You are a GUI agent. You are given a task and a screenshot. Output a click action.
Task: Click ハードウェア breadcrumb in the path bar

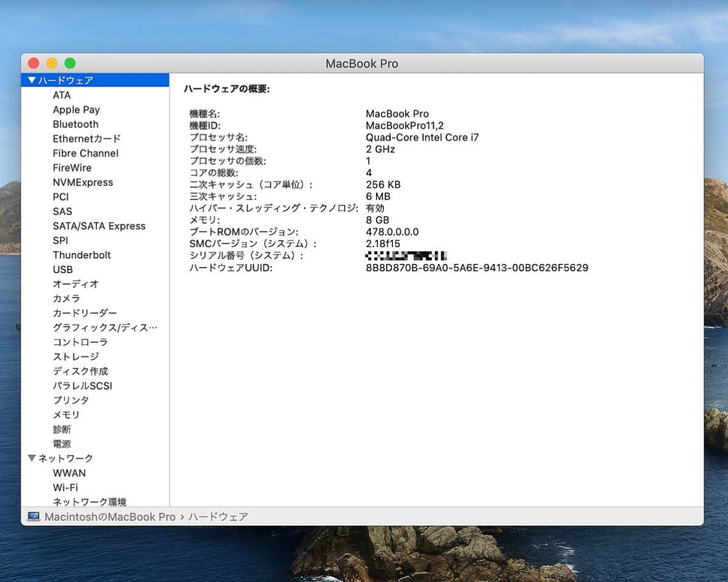pyautogui.click(x=218, y=516)
